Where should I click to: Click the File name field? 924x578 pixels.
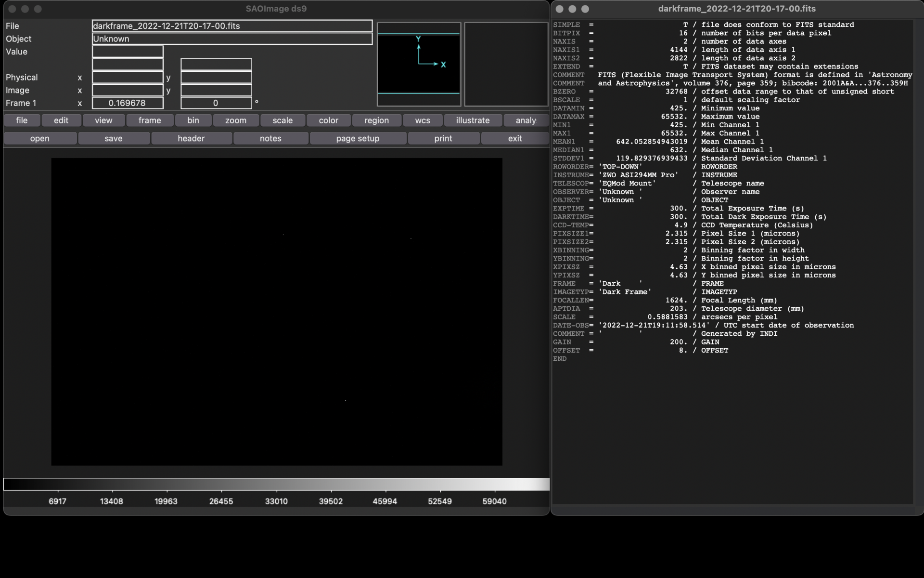click(x=232, y=26)
